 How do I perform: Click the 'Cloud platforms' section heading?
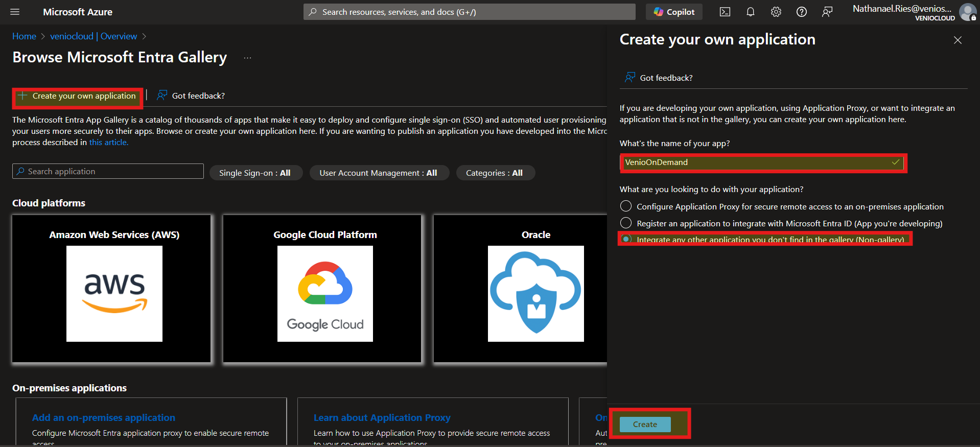click(49, 203)
